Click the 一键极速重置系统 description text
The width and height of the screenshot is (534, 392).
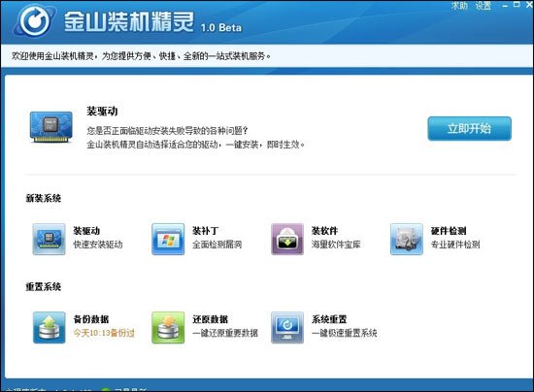coord(345,333)
